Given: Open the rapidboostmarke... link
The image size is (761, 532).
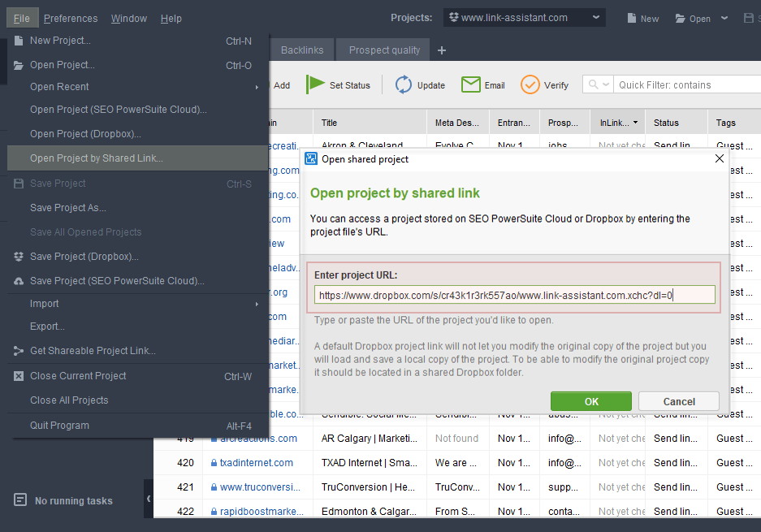Looking at the screenshot, I should coord(262,512).
